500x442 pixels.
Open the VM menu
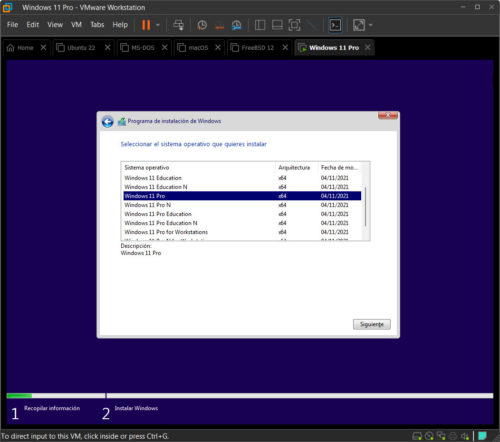pyautogui.click(x=76, y=25)
